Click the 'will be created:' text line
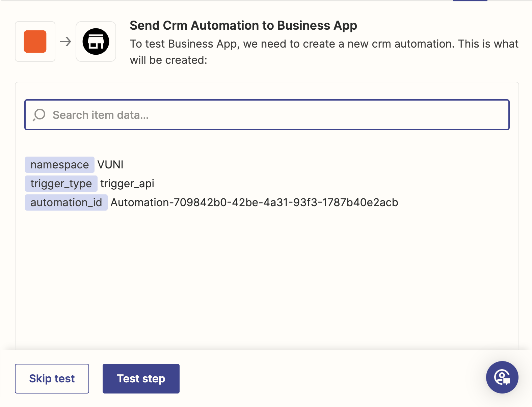 tap(168, 60)
